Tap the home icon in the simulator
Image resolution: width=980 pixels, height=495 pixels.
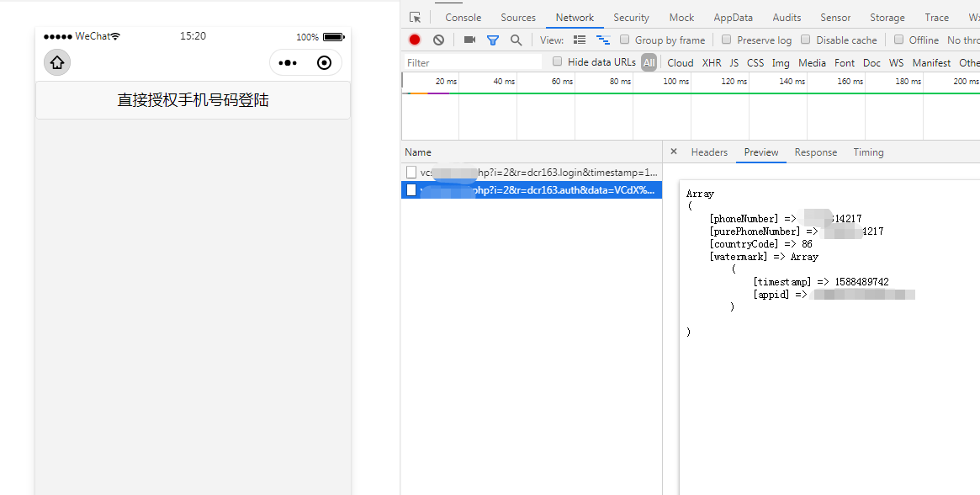tap(57, 62)
